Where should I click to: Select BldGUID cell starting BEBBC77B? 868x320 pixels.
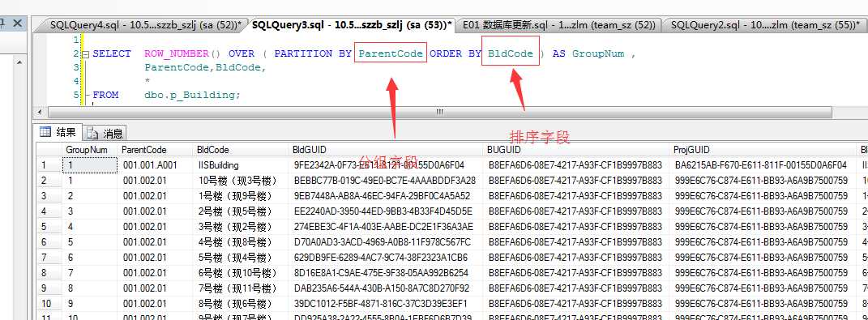click(385, 181)
